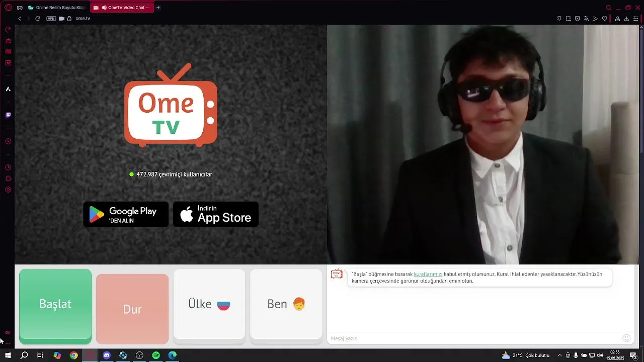Open Windows taskbar search
The image size is (644, 362).
tap(24, 355)
